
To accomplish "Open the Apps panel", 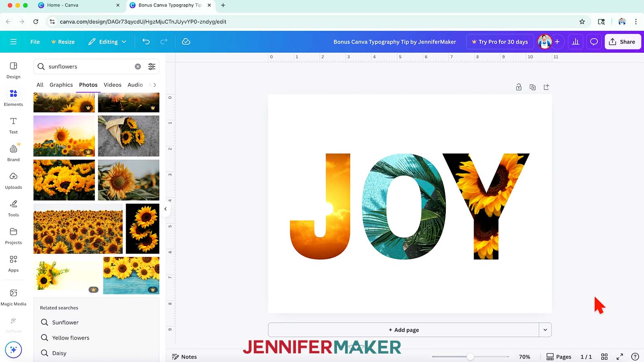I will 13,264.
